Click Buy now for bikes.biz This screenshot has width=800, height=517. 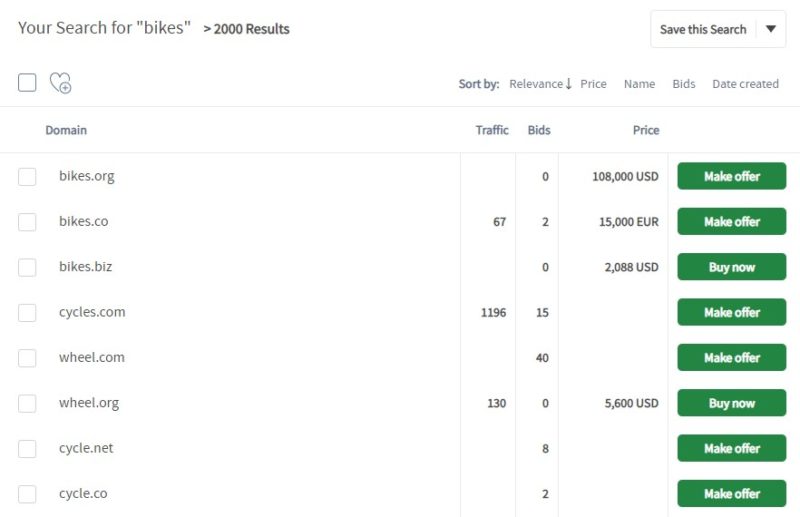click(731, 267)
